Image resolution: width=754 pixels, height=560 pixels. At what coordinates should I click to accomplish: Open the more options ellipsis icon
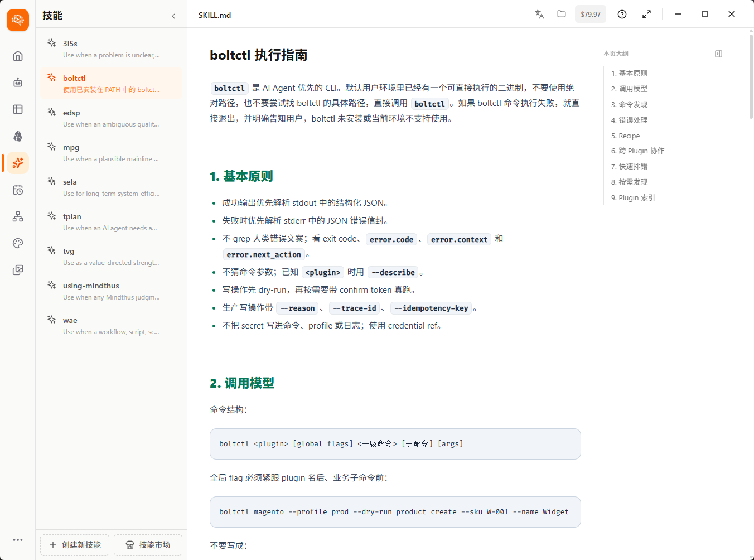pyautogui.click(x=18, y=540)
